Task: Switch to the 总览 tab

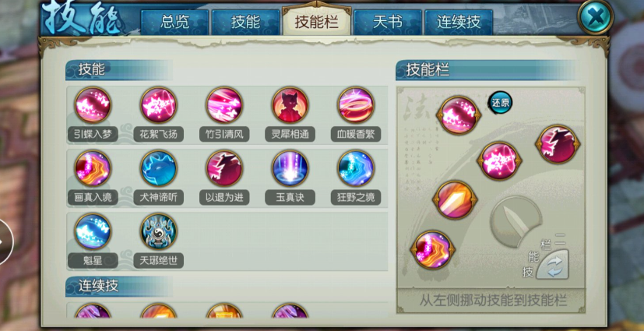Action: pyautogui.click(x=175, y=22)
